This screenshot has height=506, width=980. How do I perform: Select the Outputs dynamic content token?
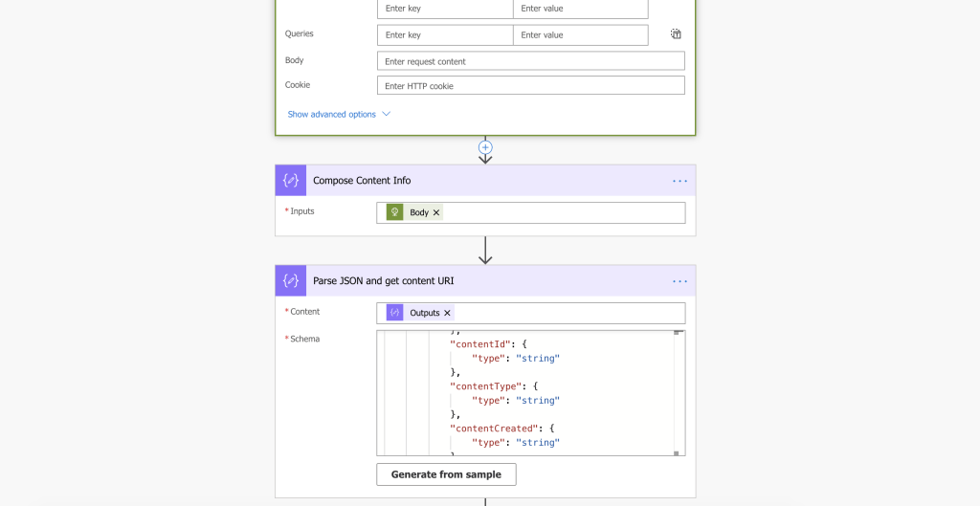coord(424,313)
